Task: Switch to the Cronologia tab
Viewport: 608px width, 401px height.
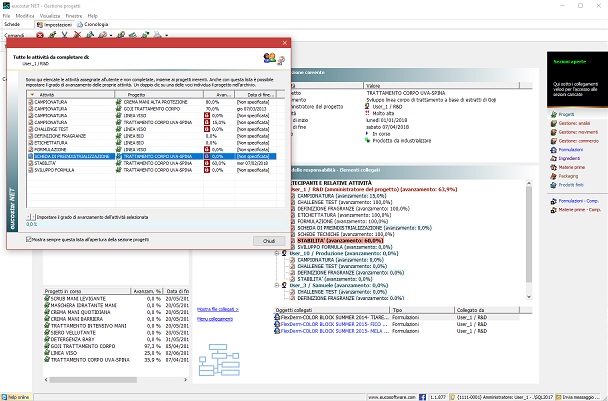Action: point(92,24)
